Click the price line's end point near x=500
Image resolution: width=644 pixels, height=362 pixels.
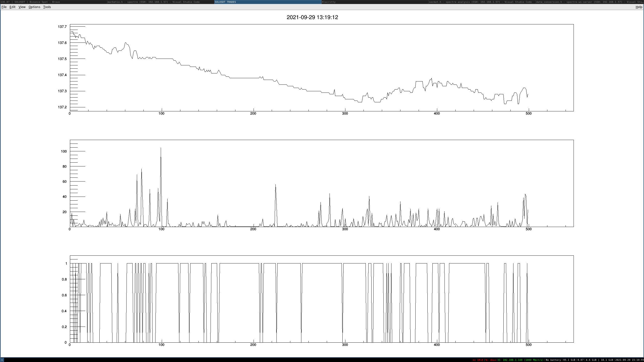(528, 95)
